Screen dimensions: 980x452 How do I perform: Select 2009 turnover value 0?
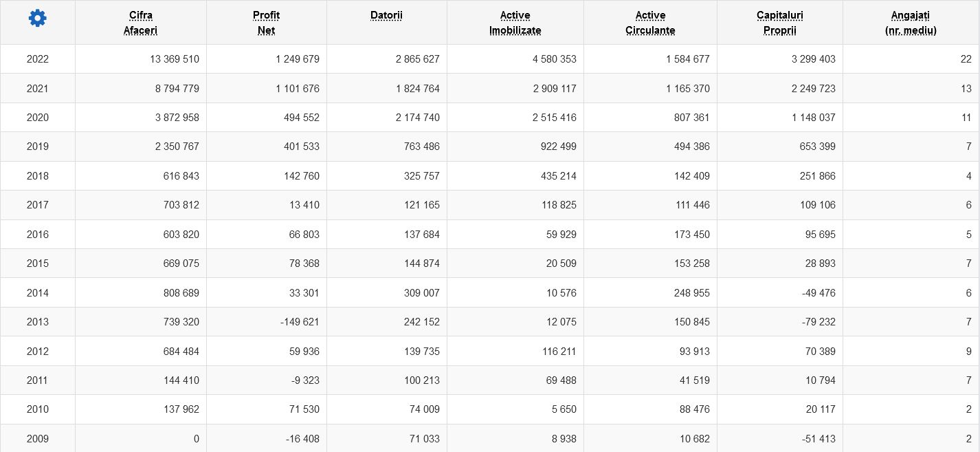(x=196, y=438)
